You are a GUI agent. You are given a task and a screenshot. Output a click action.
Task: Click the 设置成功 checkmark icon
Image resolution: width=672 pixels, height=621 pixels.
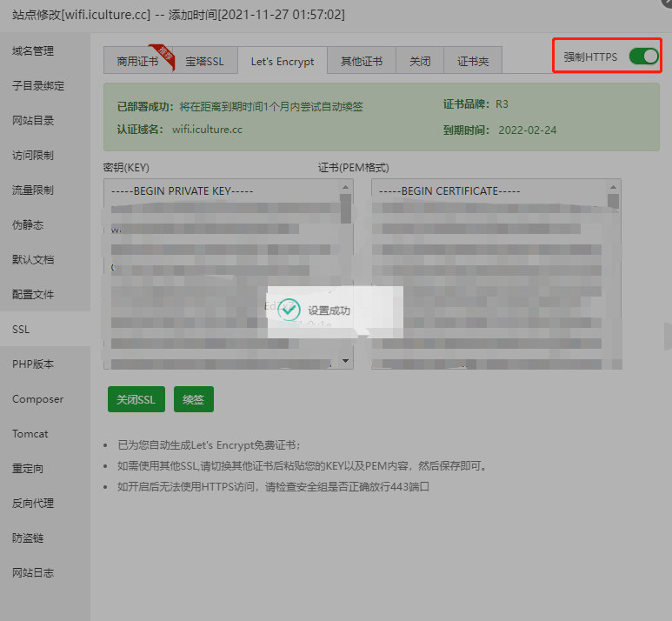289,310
